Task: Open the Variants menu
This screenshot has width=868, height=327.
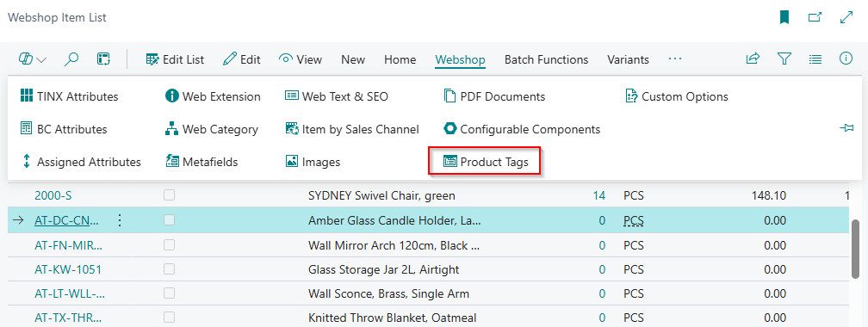Action: [x=629, y=59]
